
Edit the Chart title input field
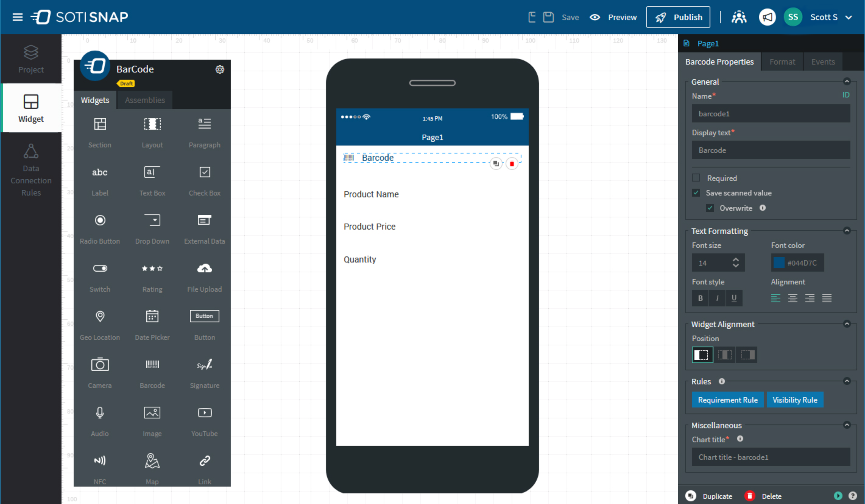(771, 457)
